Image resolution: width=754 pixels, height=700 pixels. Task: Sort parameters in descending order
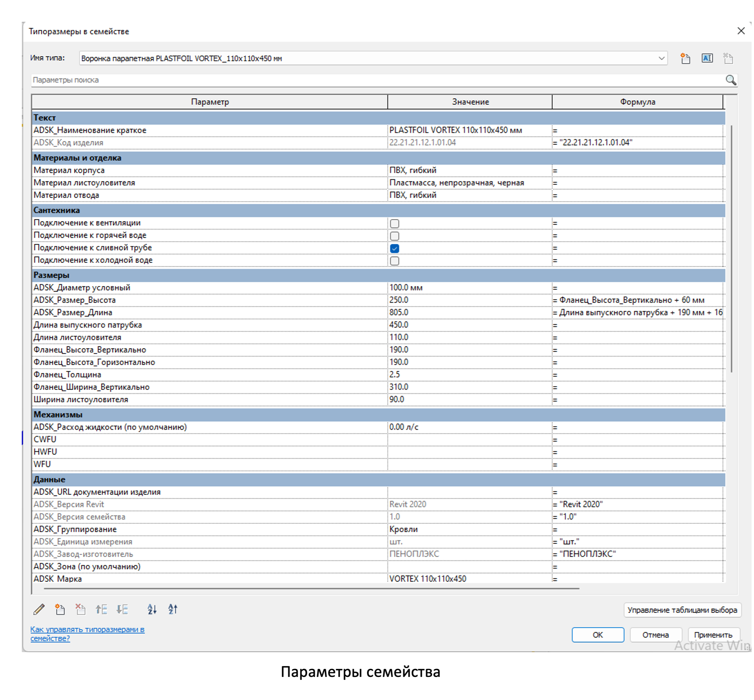point(173,609)
